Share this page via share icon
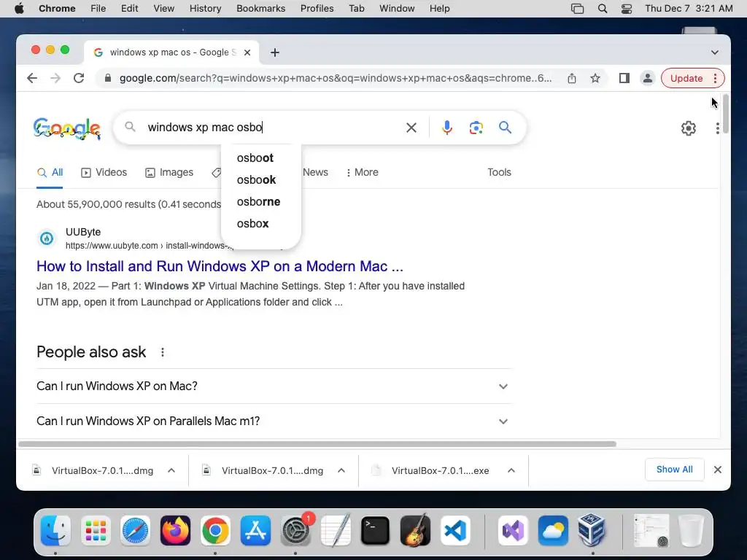 [x=572, y=78]
